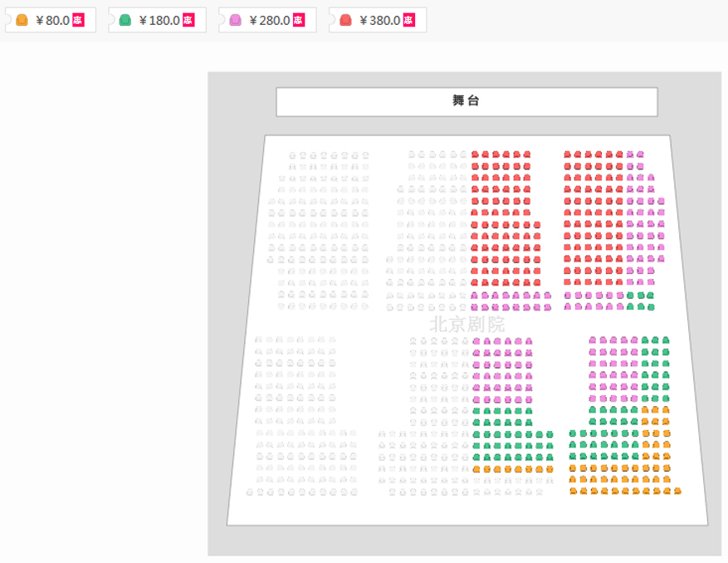
Task: Click the red seat icon in the price legend
Action: point(345,20)
